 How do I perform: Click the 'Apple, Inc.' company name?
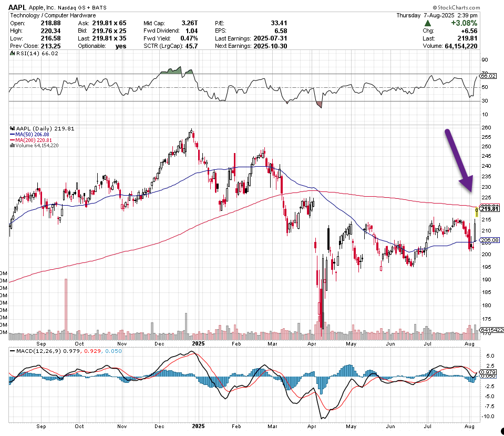[x=42, y=7]
